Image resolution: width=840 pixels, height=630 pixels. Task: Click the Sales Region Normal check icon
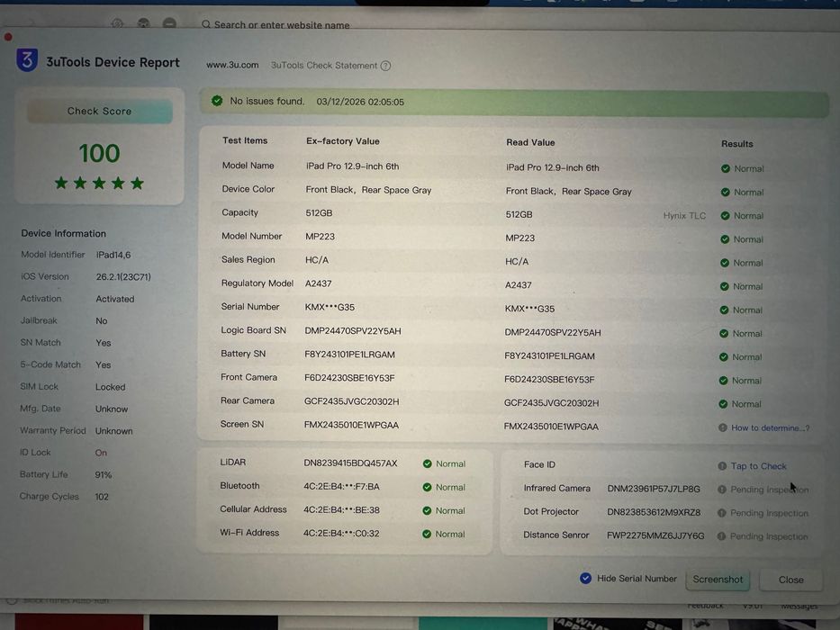pyautogui.click(x=725, y=263)
